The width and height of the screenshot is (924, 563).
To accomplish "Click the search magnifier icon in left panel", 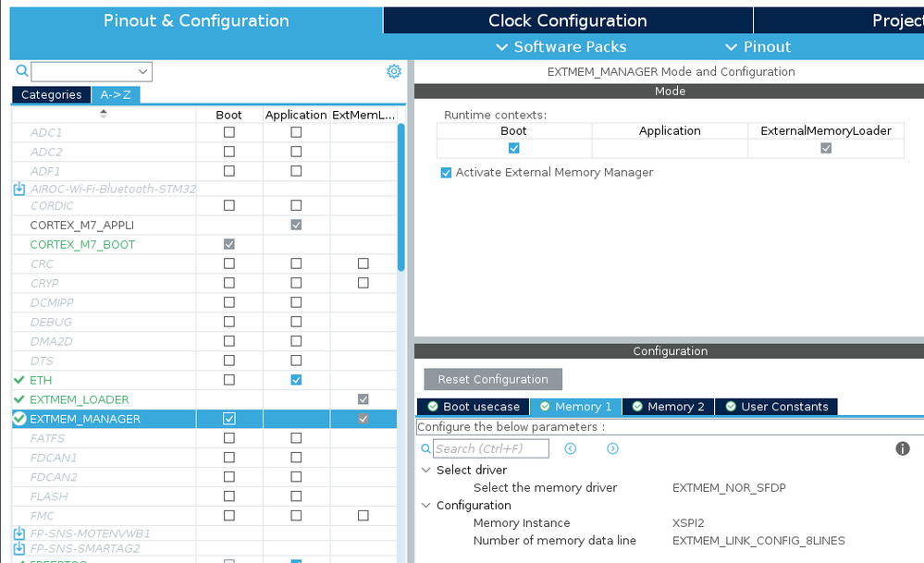I will tap(22, 70).
